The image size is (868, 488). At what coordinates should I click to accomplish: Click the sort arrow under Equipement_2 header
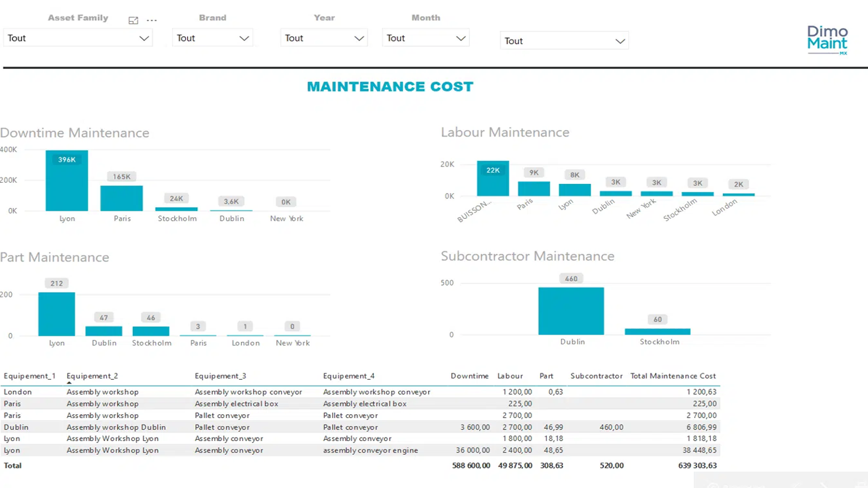point(69,383)
